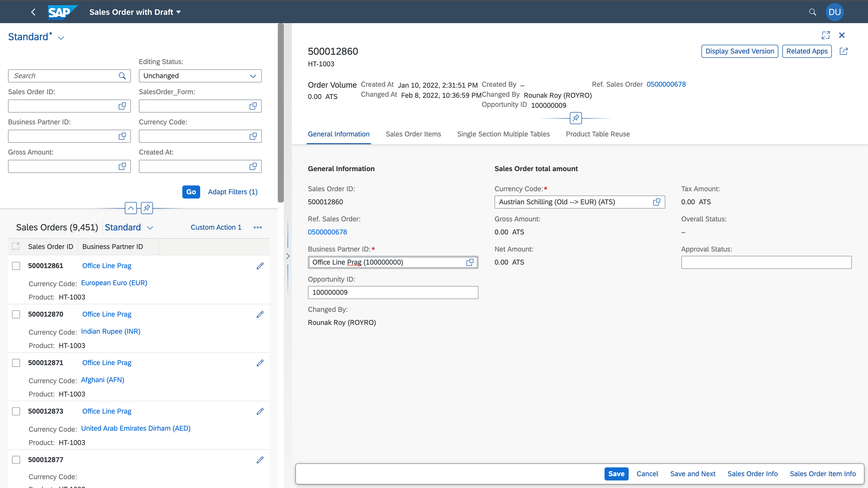Viewport: 868px width, 488px height.
Task: Click the three-dot overflow menu in table toolbar
Action: 257,227
